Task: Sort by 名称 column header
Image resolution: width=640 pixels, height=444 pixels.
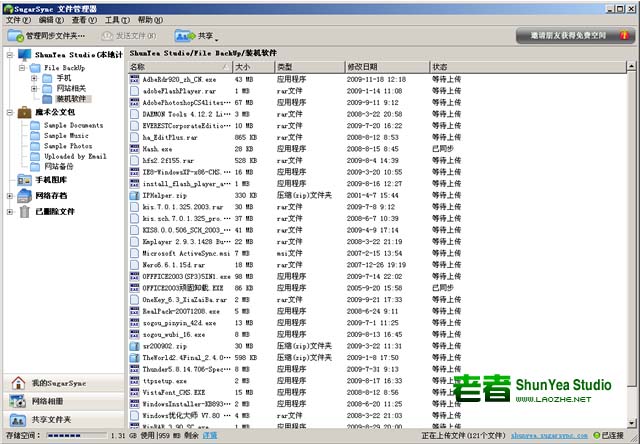Action: (x=180, y=67)
